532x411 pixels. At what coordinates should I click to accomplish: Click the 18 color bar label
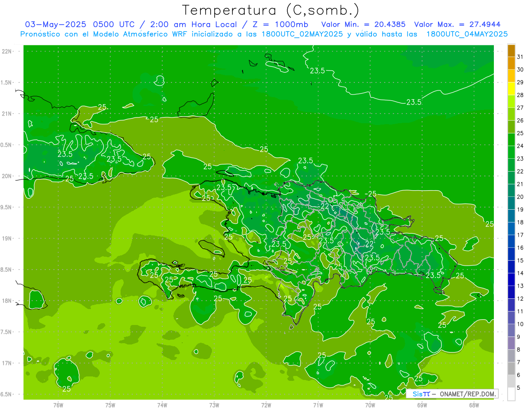click(x=520, y=222)
